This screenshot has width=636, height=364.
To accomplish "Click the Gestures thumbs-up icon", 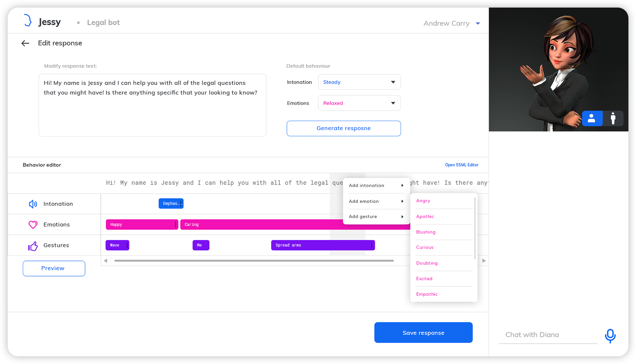I will tap(33, 246).
